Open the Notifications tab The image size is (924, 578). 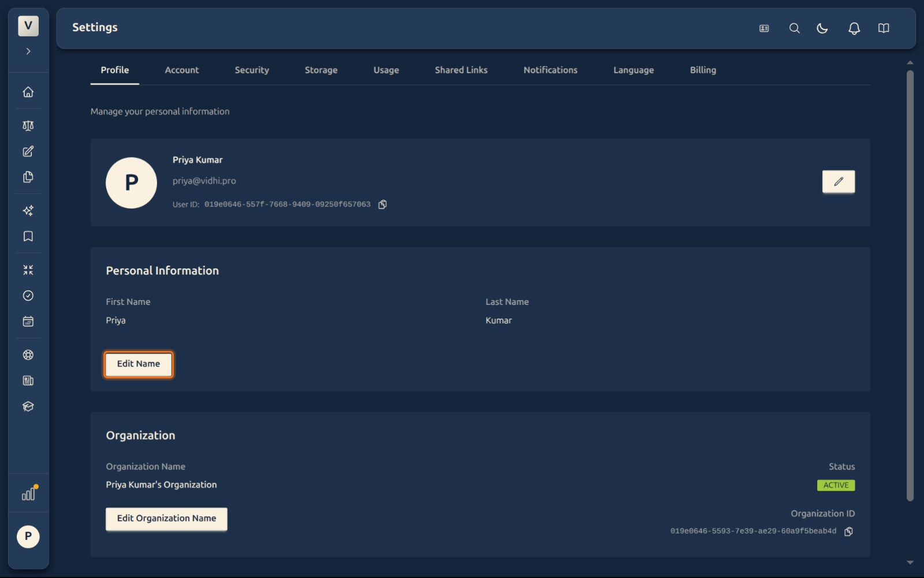[550, 70]
